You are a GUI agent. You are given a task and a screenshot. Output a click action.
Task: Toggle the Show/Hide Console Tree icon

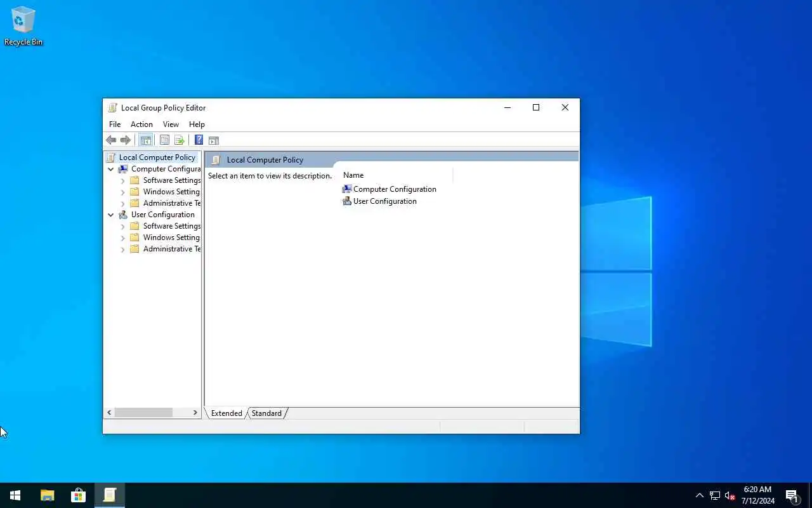[146, 140]
